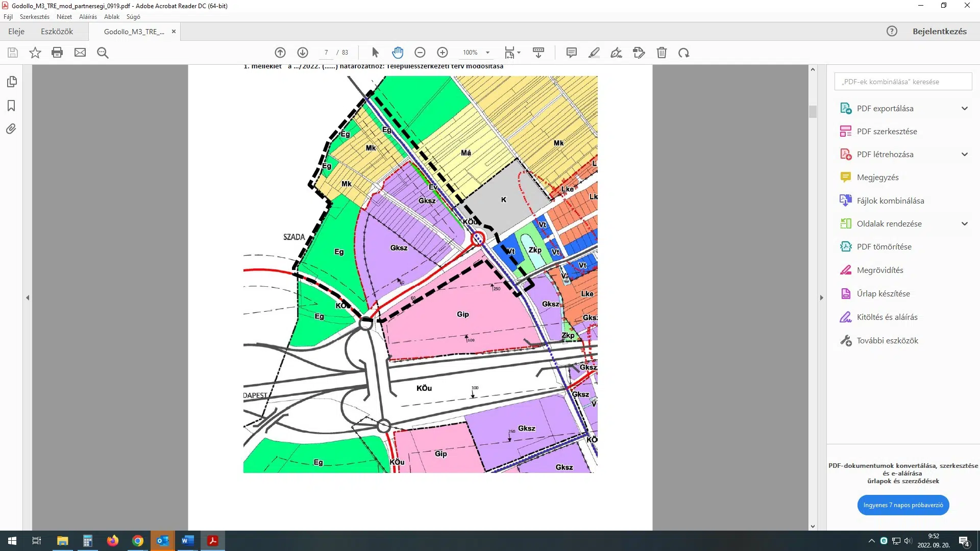This screenshot has height=551, width=980.
Task: Open the page thumbnails panel
Action: point(11,82)
